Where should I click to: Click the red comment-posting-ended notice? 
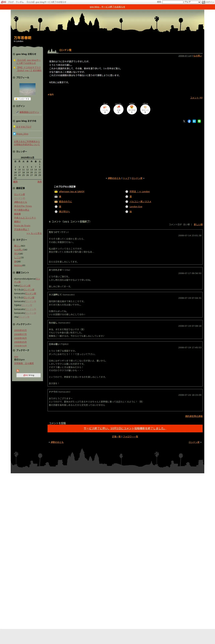(125, 428)
